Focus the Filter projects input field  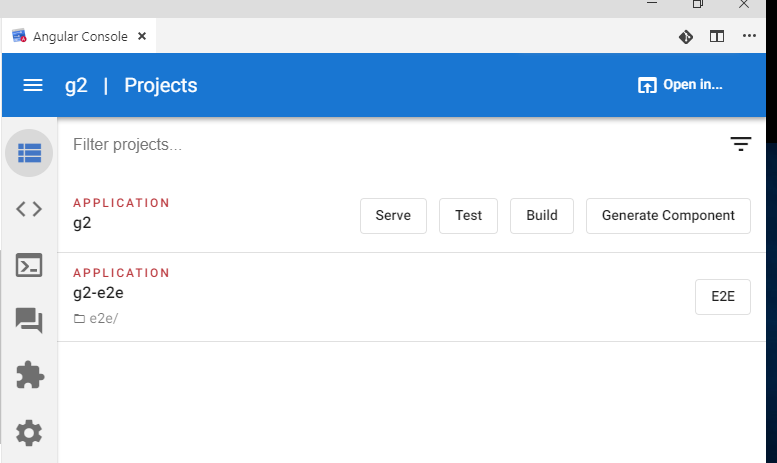(396, 144)
